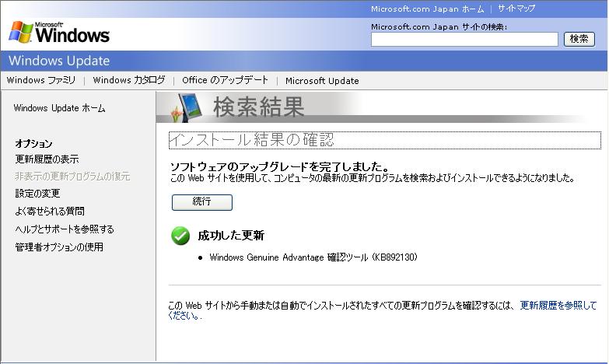Show update history via 更新履歴の表示
This screenshot has height=364, width=609.
point(47,159)
